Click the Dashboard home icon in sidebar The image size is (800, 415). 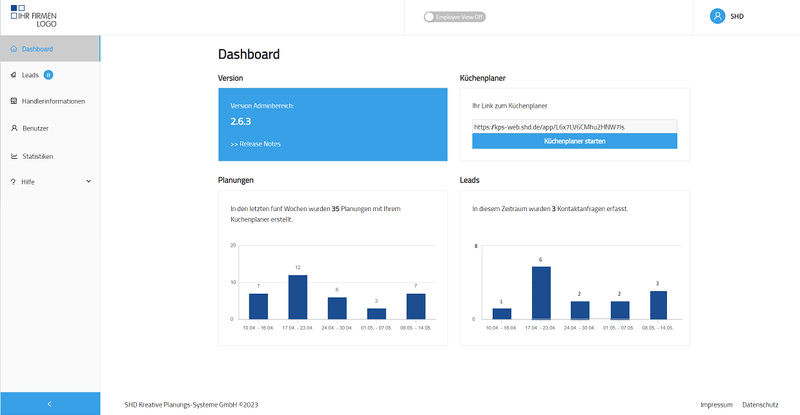(x=13, y=48)
